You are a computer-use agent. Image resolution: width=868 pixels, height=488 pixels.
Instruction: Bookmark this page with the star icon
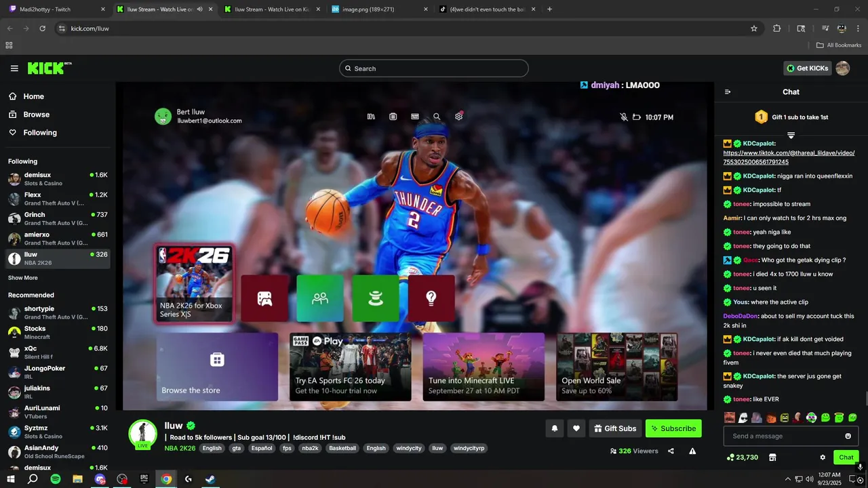pyautogui.click(x=753, y=28)
